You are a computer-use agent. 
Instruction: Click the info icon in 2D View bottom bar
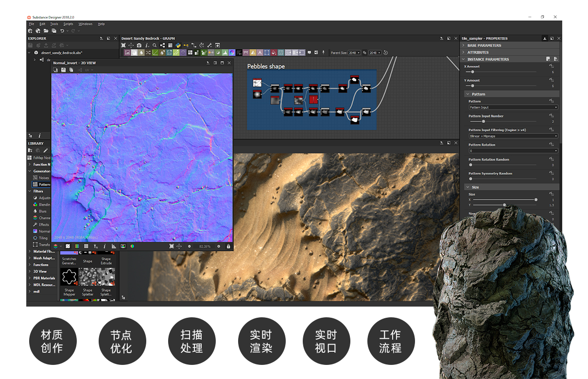tap(104, 246)
